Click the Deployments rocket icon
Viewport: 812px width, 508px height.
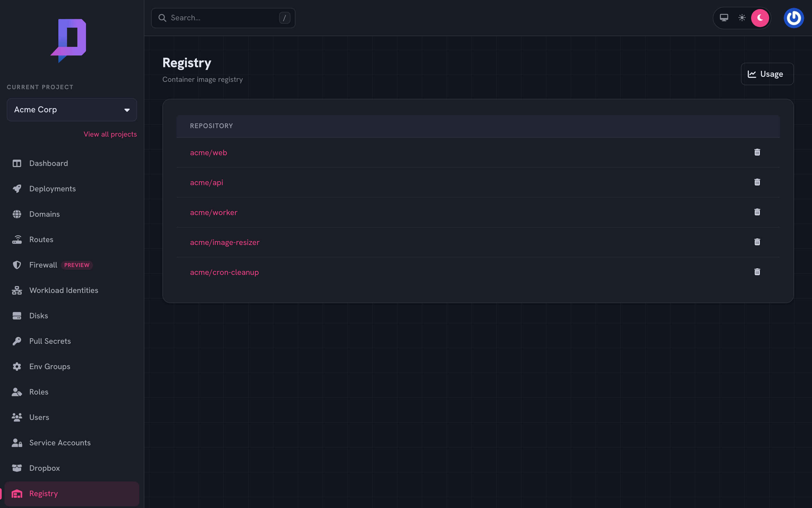[17, 189]
